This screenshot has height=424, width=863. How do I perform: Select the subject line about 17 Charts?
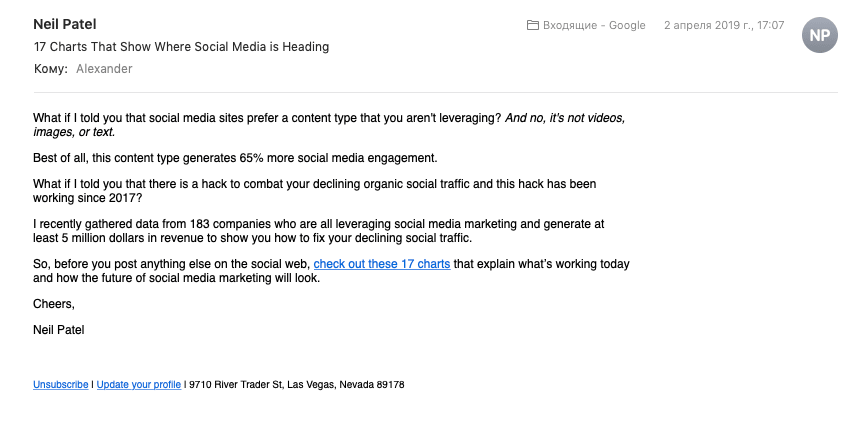coord(182,47)
